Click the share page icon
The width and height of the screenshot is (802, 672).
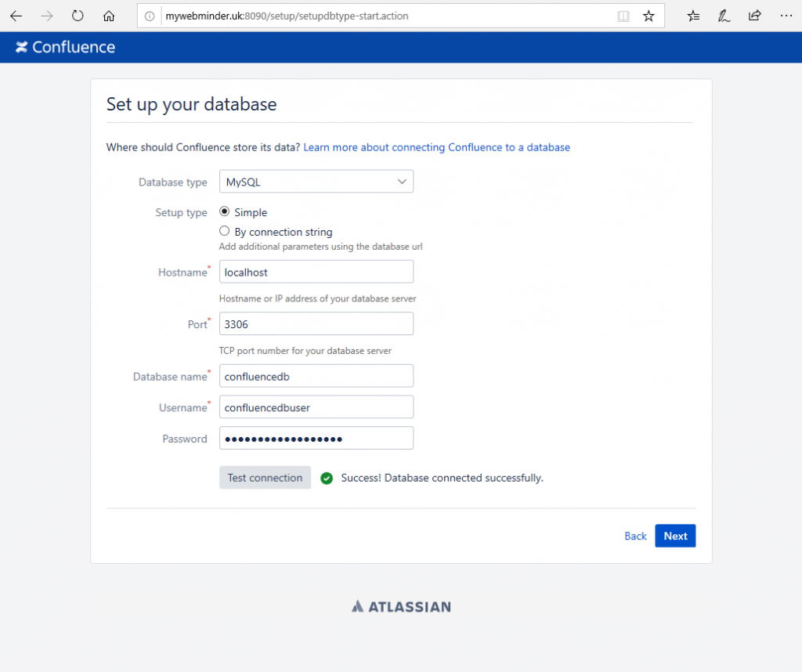(754, 16)
